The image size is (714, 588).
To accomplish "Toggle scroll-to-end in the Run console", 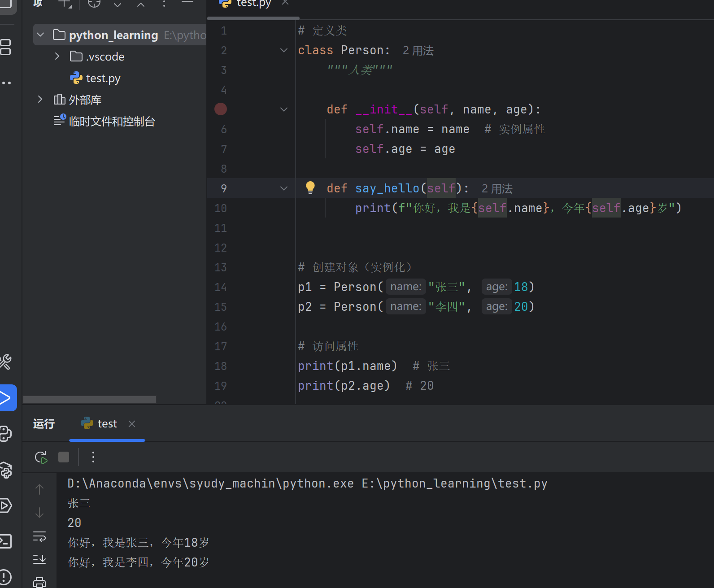I will click(39, 559).
